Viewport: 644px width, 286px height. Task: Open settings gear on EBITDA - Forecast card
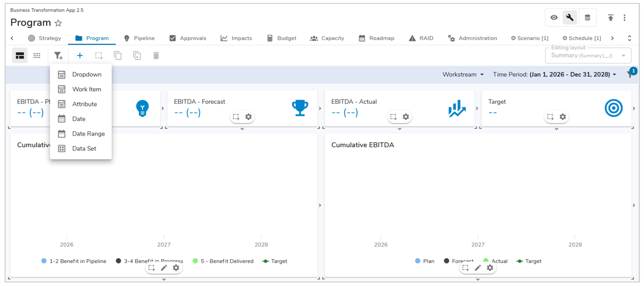click(248, 117)
